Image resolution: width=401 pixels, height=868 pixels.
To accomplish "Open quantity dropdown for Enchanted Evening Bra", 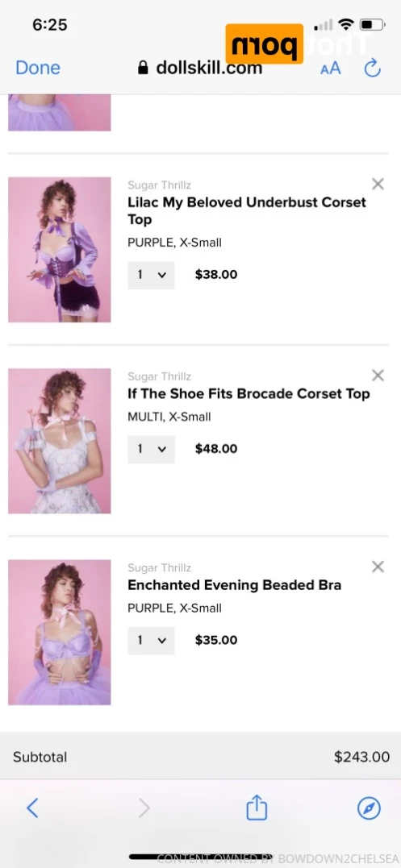I will 151,641.
